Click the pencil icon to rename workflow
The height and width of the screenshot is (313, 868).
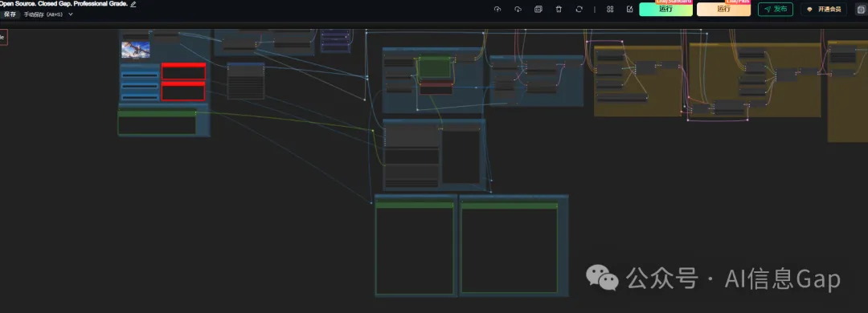[133, 4]
